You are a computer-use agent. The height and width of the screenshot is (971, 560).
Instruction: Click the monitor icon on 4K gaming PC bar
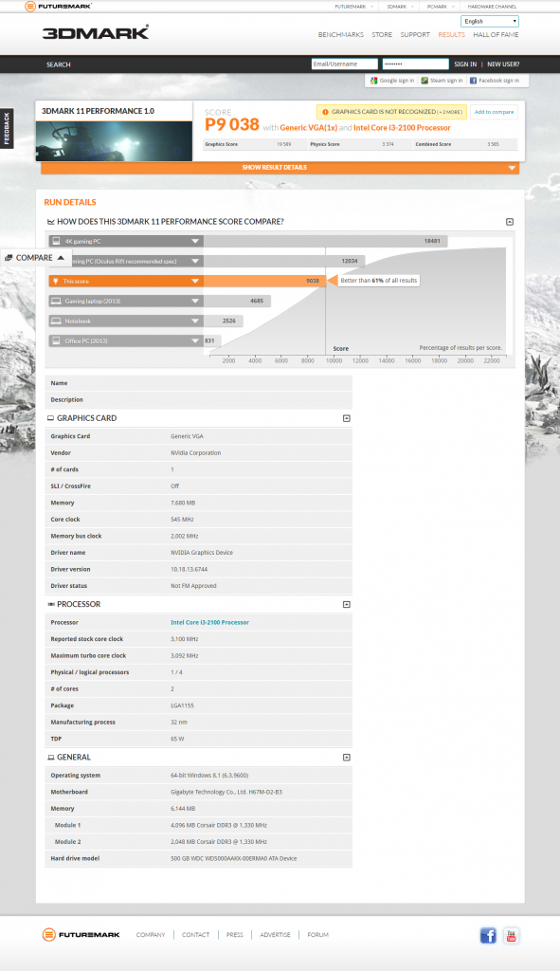(56, 241)
